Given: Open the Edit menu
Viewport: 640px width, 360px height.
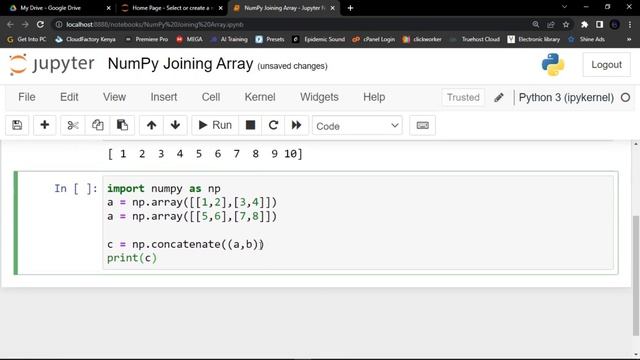Looking at the screenshot, I should 69,97.
